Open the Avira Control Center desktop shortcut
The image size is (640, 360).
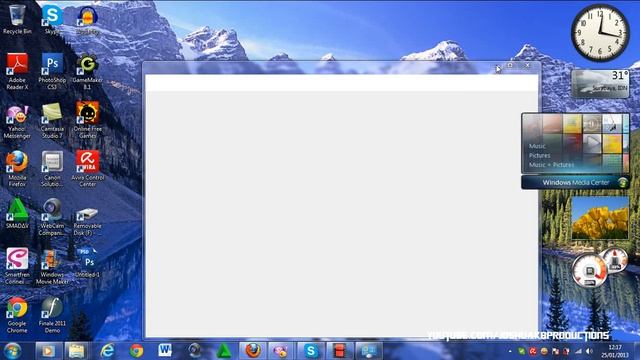coord(87,169)
